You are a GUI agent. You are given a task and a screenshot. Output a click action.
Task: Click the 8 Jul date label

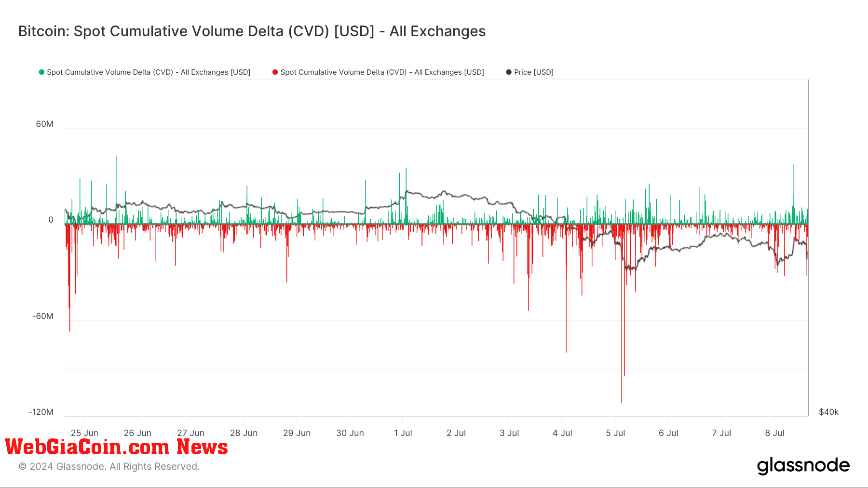pos(774,433)
